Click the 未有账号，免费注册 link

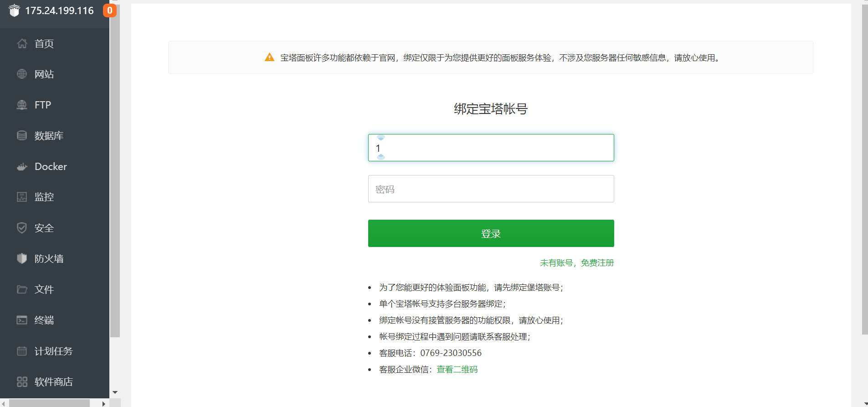point(577,263)
